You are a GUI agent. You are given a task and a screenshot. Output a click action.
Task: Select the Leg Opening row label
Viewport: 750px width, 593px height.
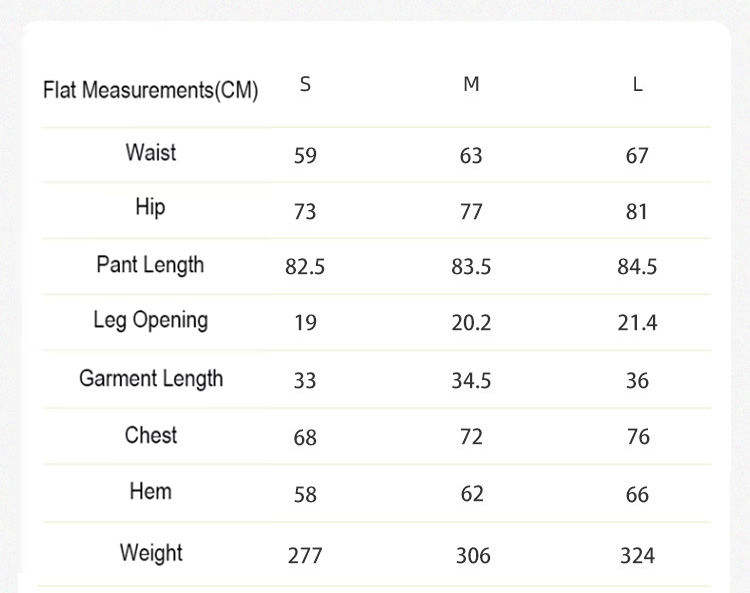pos(150,320)
